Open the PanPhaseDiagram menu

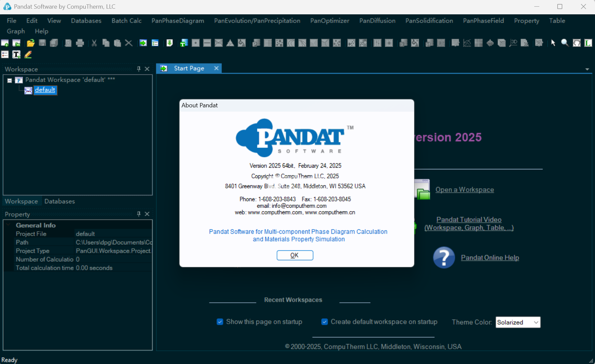point(178,21)
